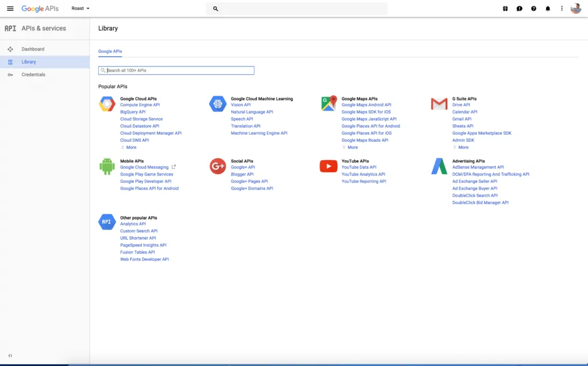Open the Google Maps Roads API link
This screenshot has width=588, height=366.
(365, 141)
